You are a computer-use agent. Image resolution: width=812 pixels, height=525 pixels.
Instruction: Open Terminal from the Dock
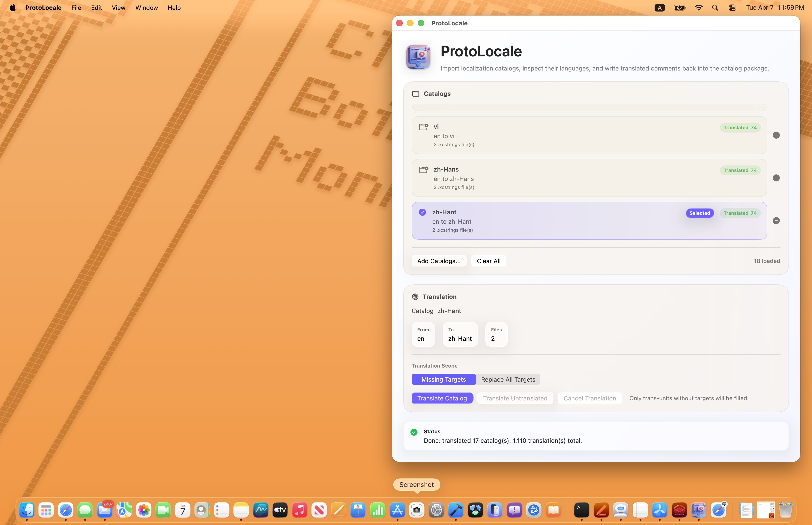tap(581, 510)
